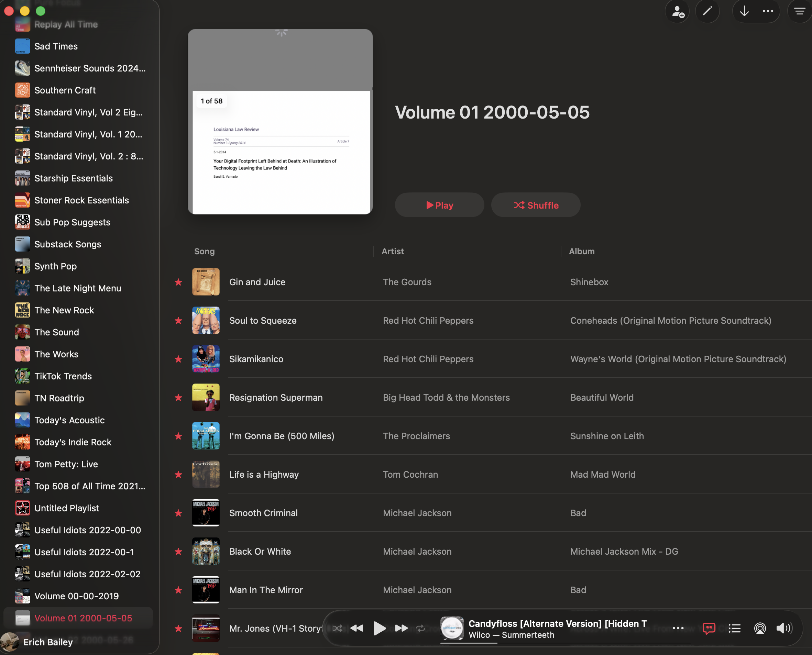Skip to next track with fast-forward icon
Viewport: 812px width, 655px height.
(x=401, y=628)
